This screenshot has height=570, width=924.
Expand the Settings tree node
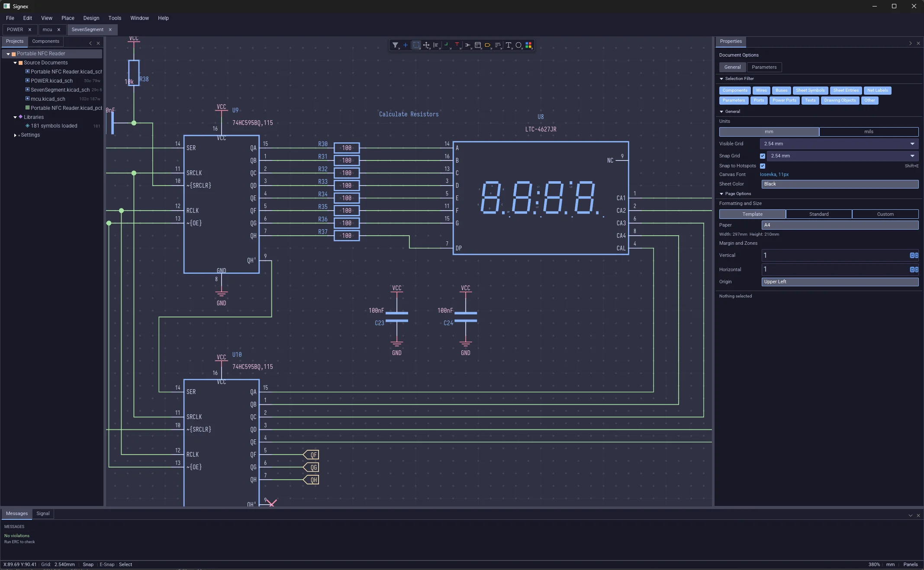(15, 135)
